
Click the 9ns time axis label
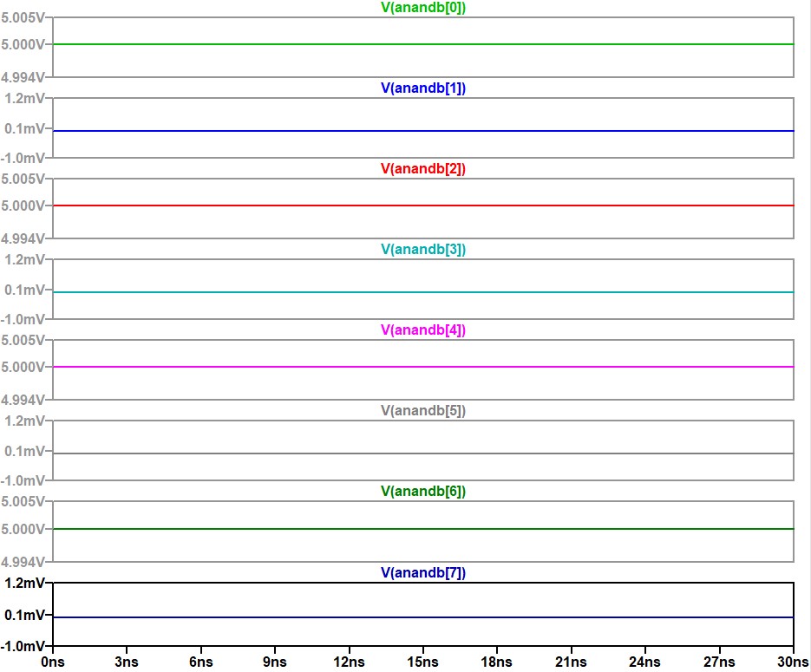coord(275,662)
